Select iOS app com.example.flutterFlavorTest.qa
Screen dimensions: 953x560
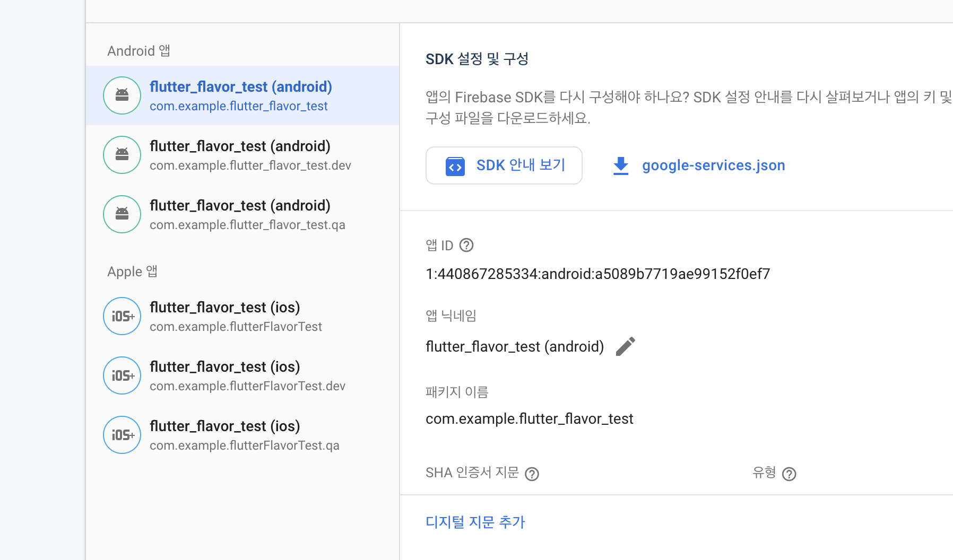pyautogui.click(x=242, y=435)
